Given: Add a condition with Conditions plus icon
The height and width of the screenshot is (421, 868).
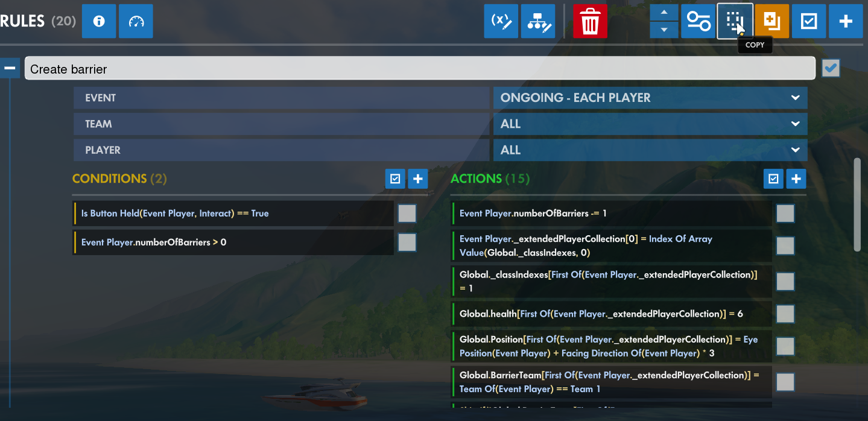Looking at the screenshot, I should [418, 179].
